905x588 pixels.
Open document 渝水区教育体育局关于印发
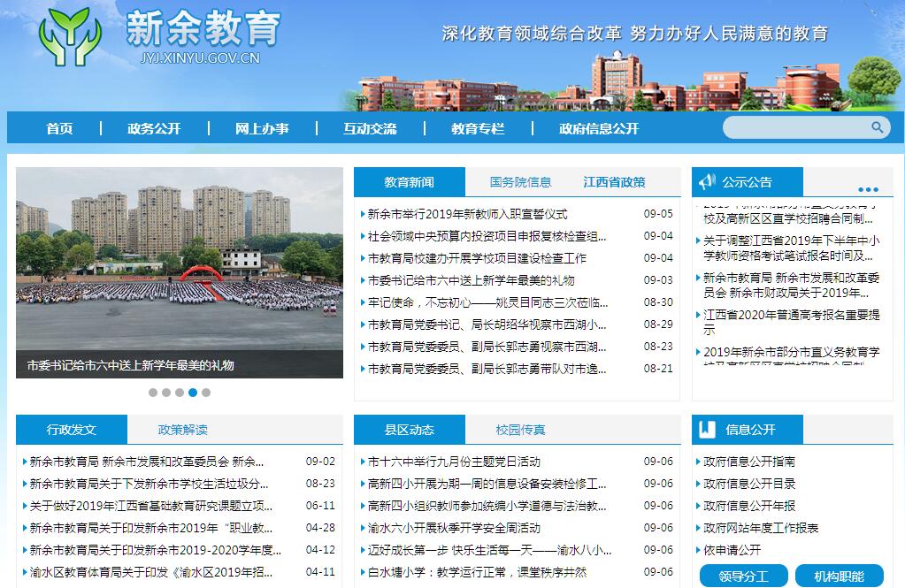pos(150,572)
